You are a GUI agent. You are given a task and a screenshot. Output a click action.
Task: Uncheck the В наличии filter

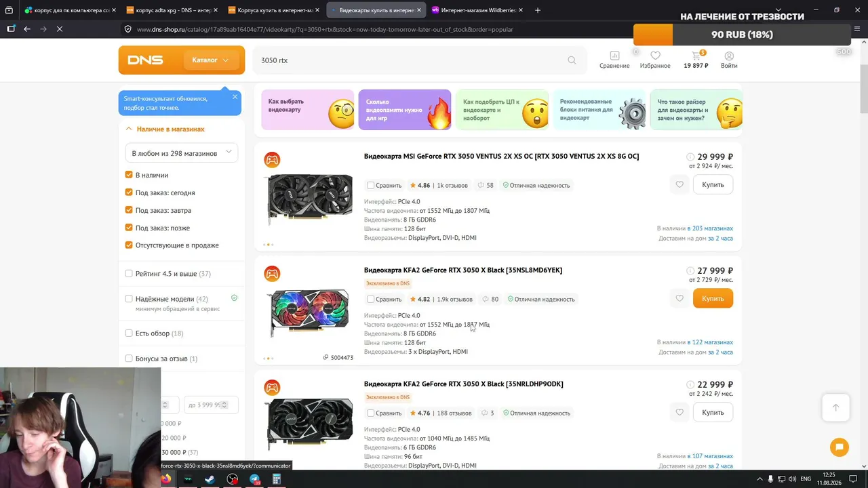coord(129,175)
